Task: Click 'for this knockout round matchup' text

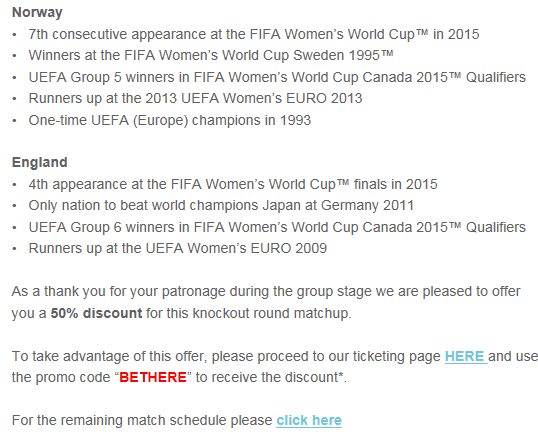Action: (249, 313)
